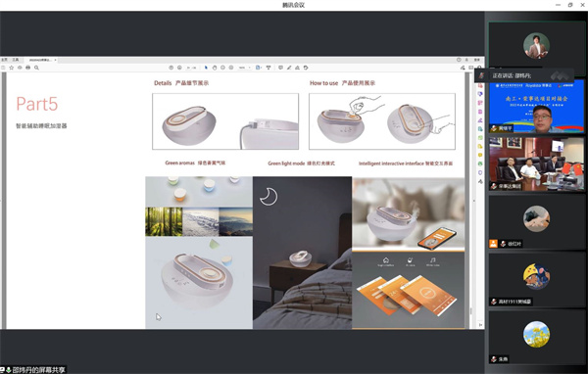Click the zoom out minus button
Image resolution: width=588 pixels, height=374 pixels.
(222, 68)
